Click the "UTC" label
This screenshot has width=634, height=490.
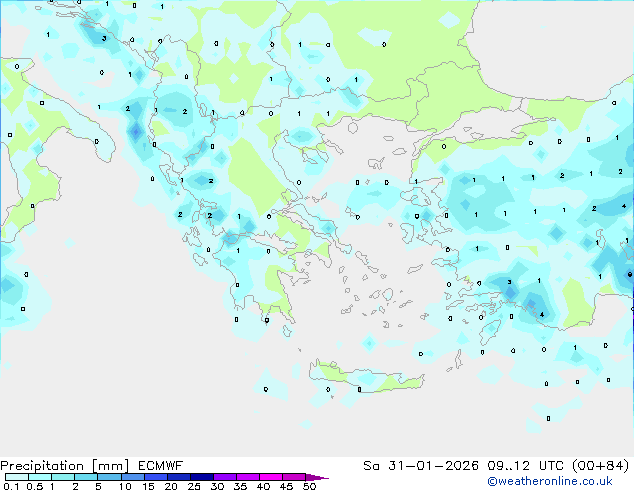coord(551,466)
